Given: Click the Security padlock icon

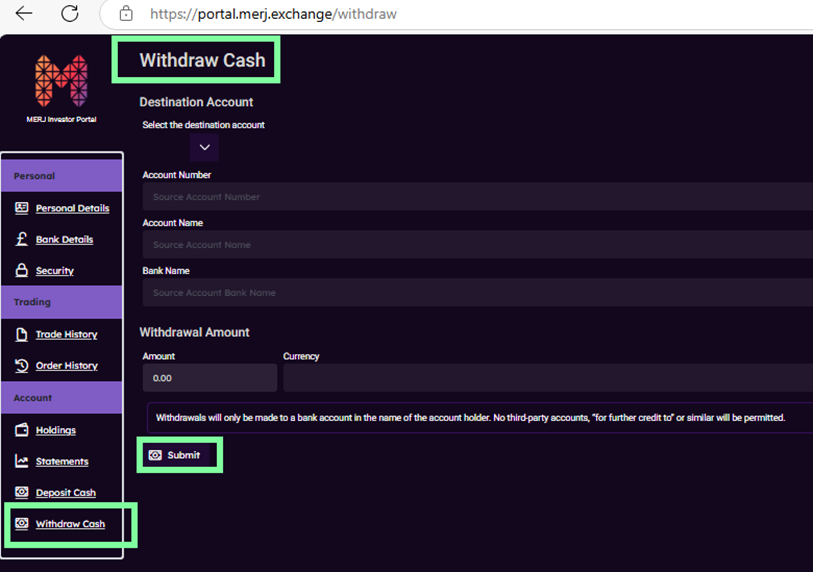Looking at the screenshot, I should pos(22,271).
